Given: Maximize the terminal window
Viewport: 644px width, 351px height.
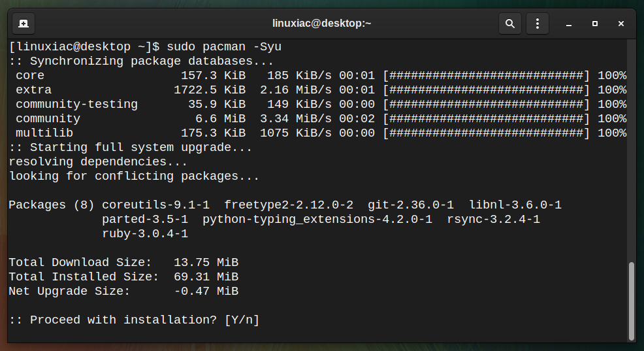Looking at the screenshot, I should tap(595, 24).
